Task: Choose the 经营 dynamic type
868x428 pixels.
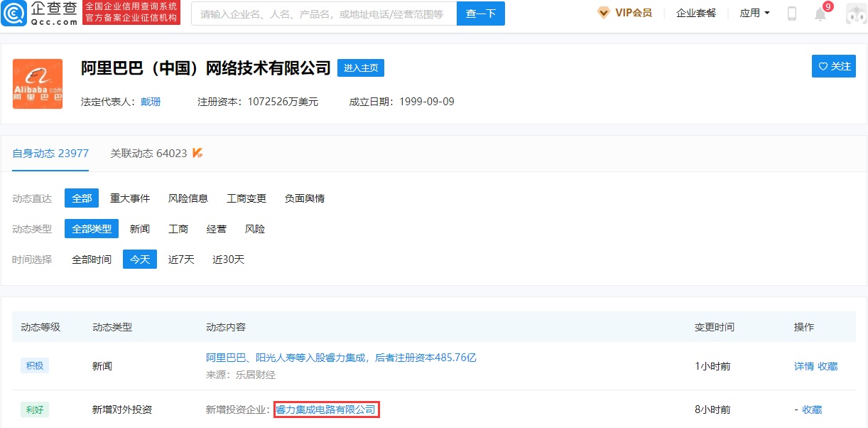Action: pos(217,229)
